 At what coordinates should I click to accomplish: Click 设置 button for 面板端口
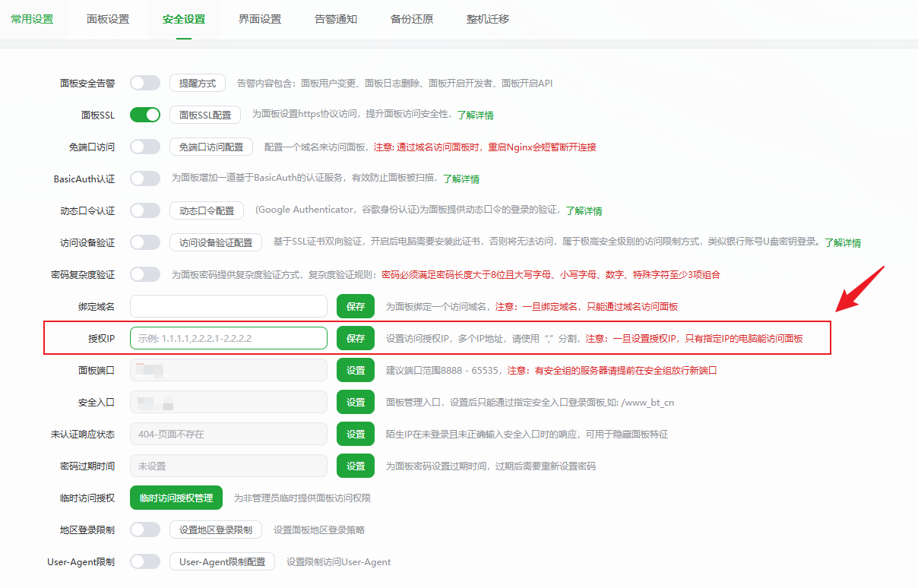point(356,371)
